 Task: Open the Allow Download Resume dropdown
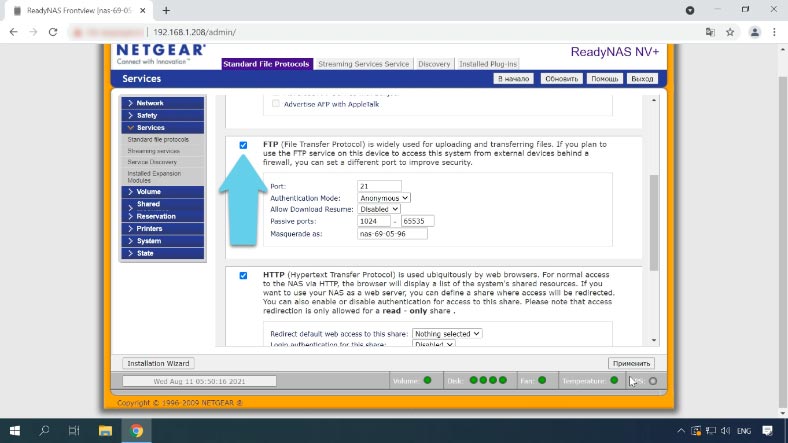click(379, 209)
